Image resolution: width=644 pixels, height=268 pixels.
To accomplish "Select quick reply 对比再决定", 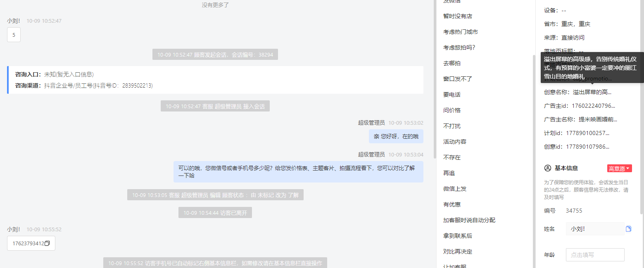I will tap(458, 251).
